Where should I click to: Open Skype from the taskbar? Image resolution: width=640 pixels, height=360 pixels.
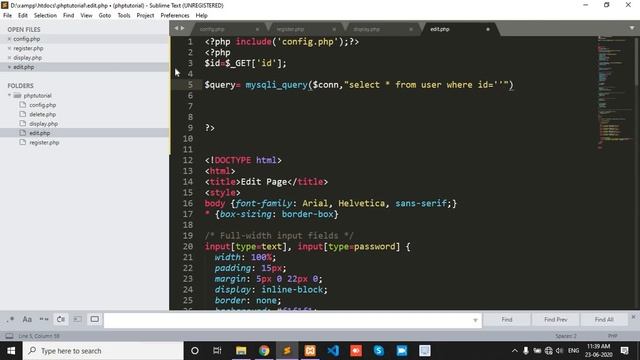tap(379, 351)
